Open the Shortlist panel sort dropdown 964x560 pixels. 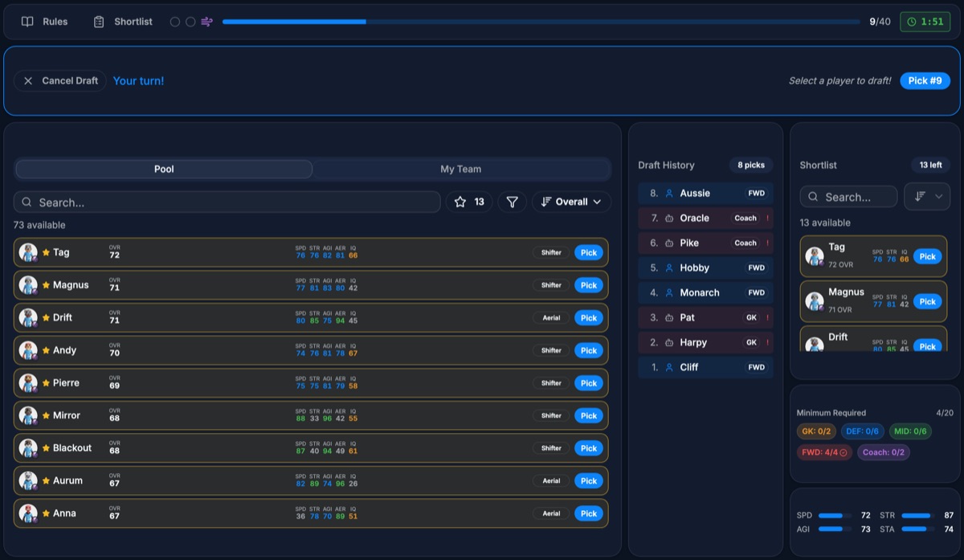927,197
